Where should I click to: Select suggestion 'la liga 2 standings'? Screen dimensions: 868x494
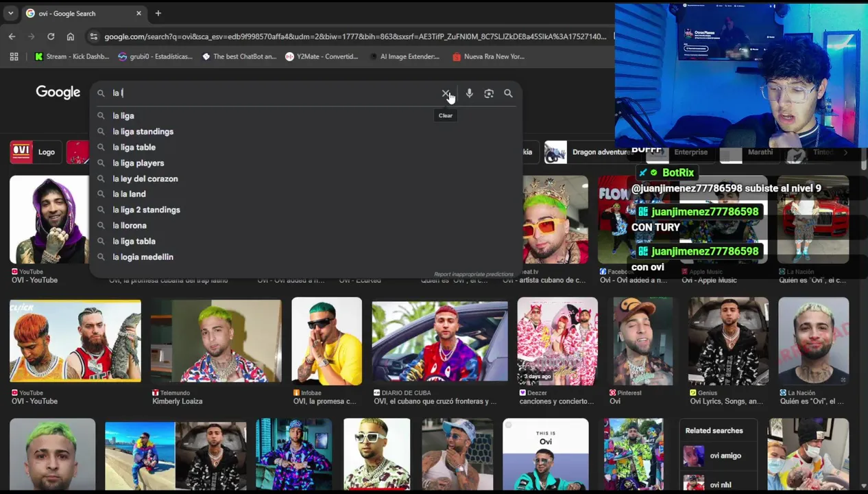(305, 210)
